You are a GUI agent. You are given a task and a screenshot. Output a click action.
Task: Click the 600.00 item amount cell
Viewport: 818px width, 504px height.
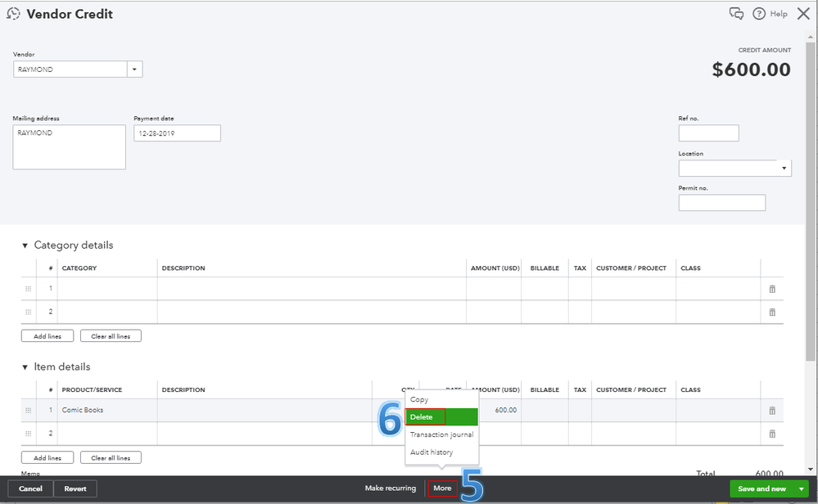coord(499,411)
